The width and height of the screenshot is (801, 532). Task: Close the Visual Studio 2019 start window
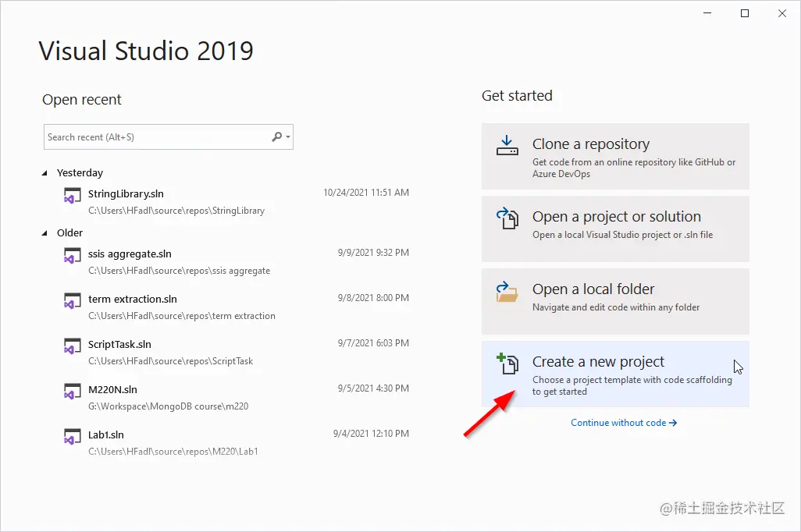point(782,13)
